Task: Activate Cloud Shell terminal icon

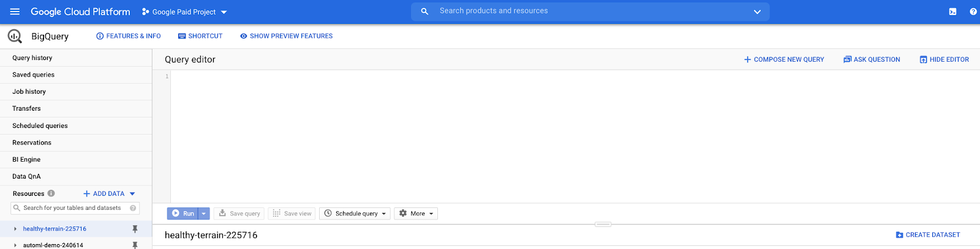Action: pos(952,12)
